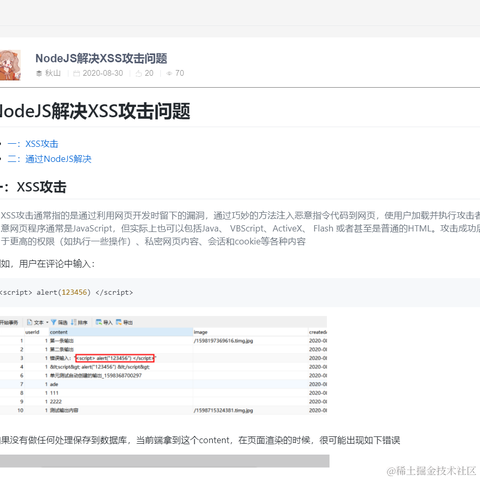Viewport: 480px width, 480px height.
Task: Click the author icon next to 秋山
Action: point(39,73)
